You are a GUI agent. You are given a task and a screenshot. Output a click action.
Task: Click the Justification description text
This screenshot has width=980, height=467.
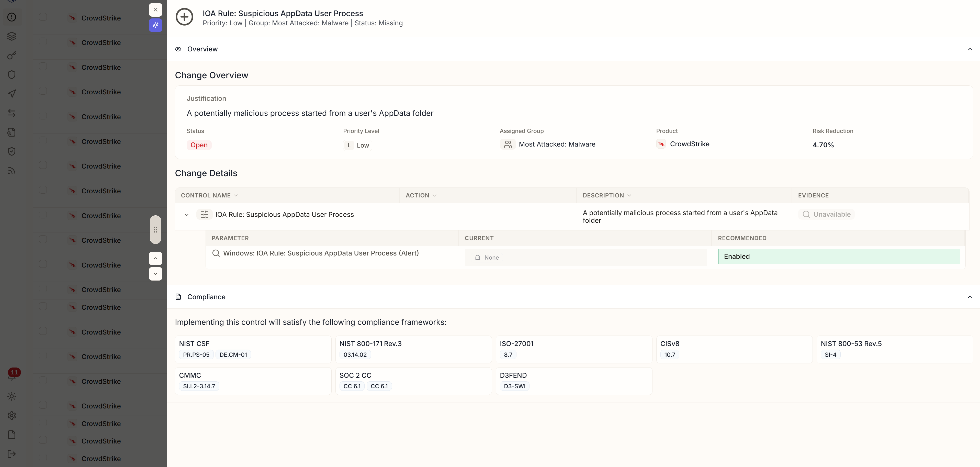pos(310,113)
